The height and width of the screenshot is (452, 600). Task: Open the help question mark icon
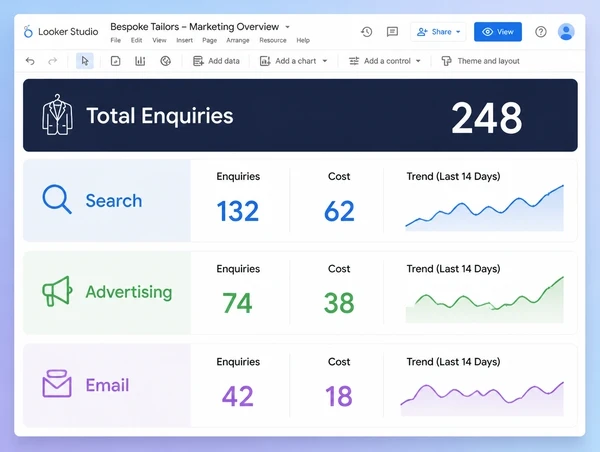(541, 32)
